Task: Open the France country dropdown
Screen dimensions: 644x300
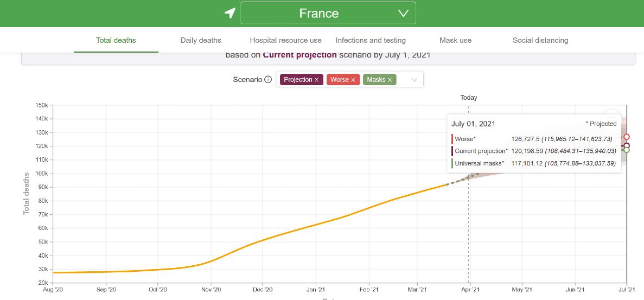Action: [328, 13]
